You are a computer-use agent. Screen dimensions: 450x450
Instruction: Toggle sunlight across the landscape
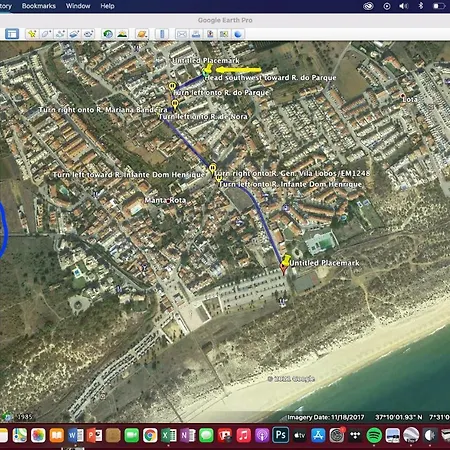(x=122, y=34)
